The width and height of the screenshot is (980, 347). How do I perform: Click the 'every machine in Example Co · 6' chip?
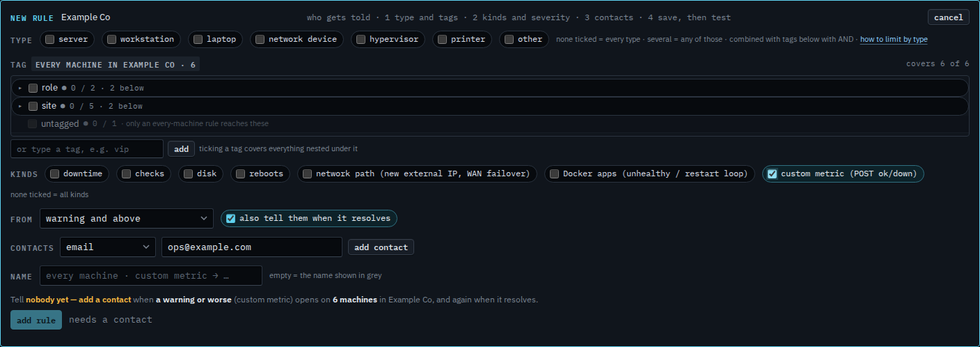116,65
